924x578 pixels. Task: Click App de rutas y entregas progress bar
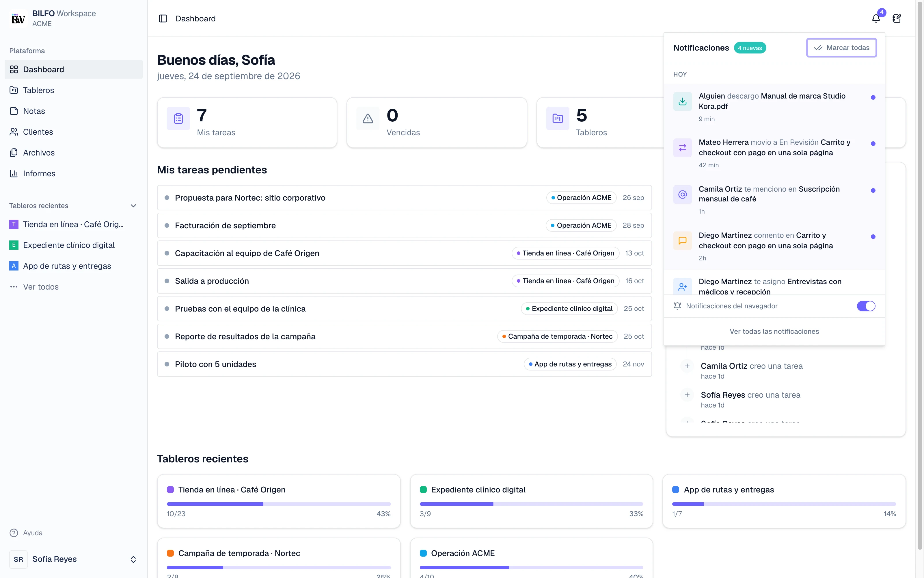click(784, 504)
